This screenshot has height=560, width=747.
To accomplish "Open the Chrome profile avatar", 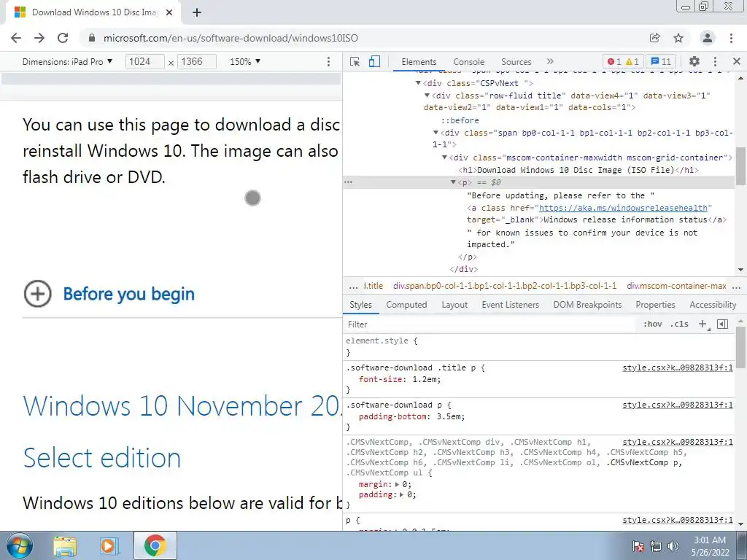I will click(x=708, y=38).
